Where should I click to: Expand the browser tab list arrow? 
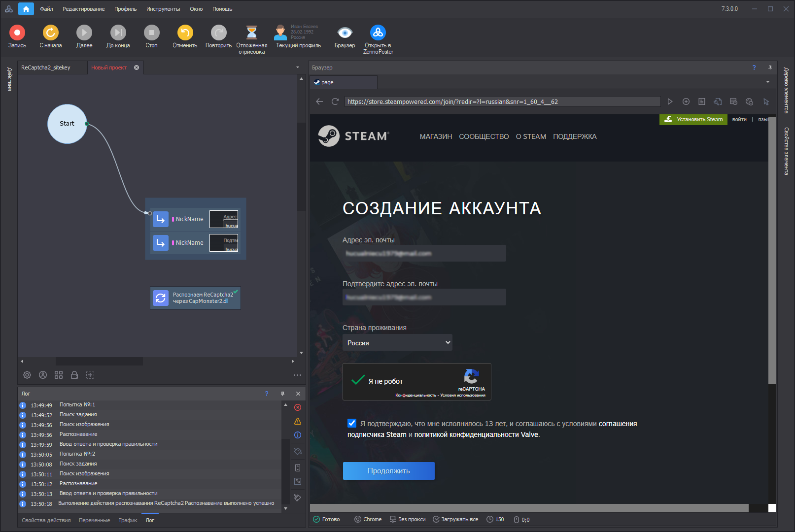[x=767, y=82]
